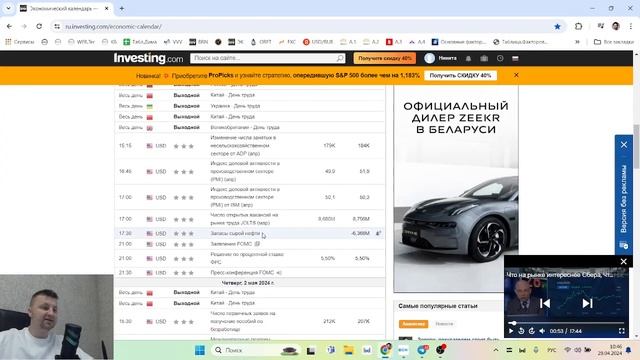Close the orange ProPicks promo banner
Screen dimensions: 640x360
point(516,75)
